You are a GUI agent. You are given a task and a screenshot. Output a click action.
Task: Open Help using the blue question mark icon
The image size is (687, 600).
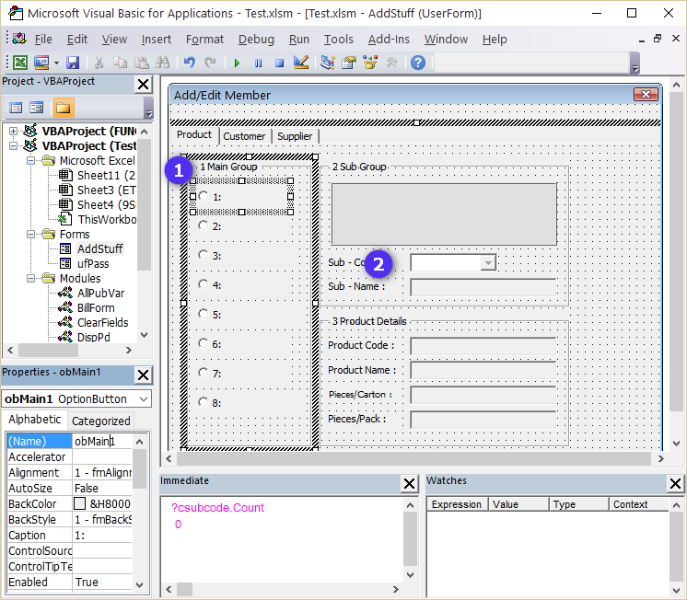(417, 62)
